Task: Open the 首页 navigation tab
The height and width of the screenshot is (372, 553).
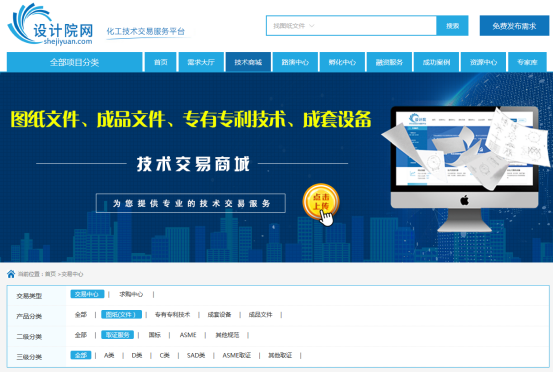Action: 160,62
